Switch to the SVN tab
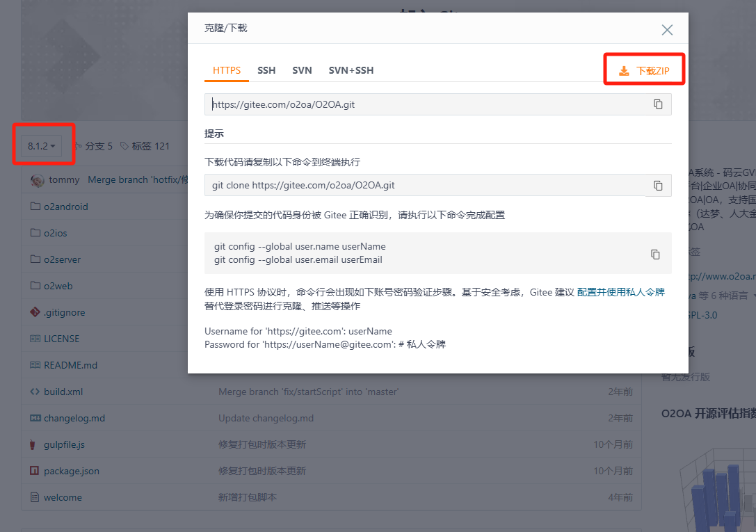This screenshot has height=532, width=756. coord(302,70)
